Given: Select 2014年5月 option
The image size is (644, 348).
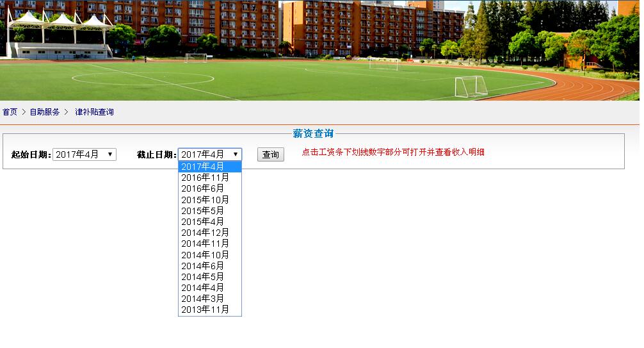Looking at the screenshot, I should 210,277.
